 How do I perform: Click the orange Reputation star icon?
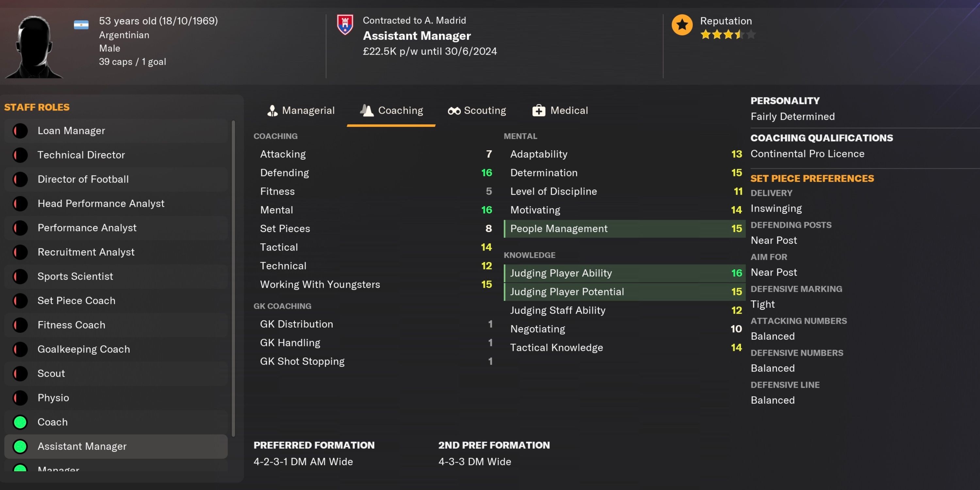pos(682,25)
